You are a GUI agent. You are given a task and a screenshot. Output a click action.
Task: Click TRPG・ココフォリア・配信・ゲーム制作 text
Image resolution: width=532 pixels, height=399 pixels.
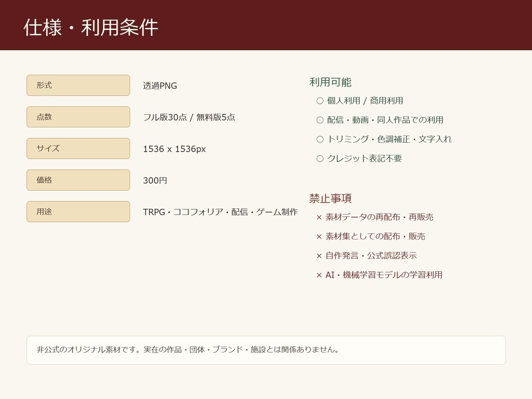click(x=220, y=212)
